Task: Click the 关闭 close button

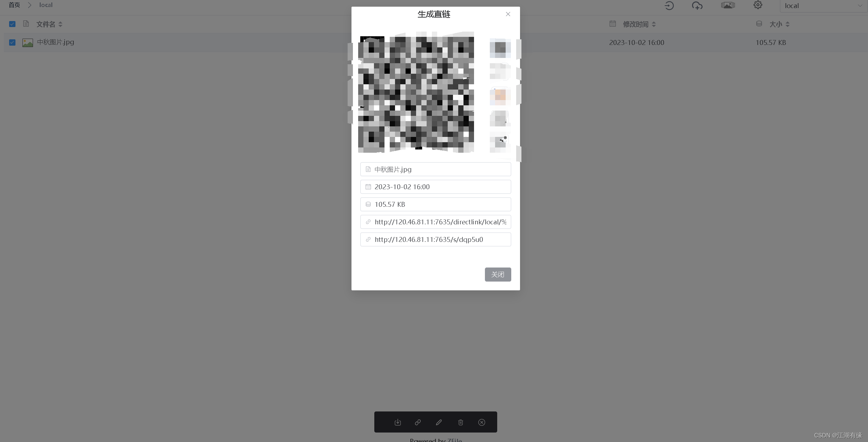Action: (498, 274)
